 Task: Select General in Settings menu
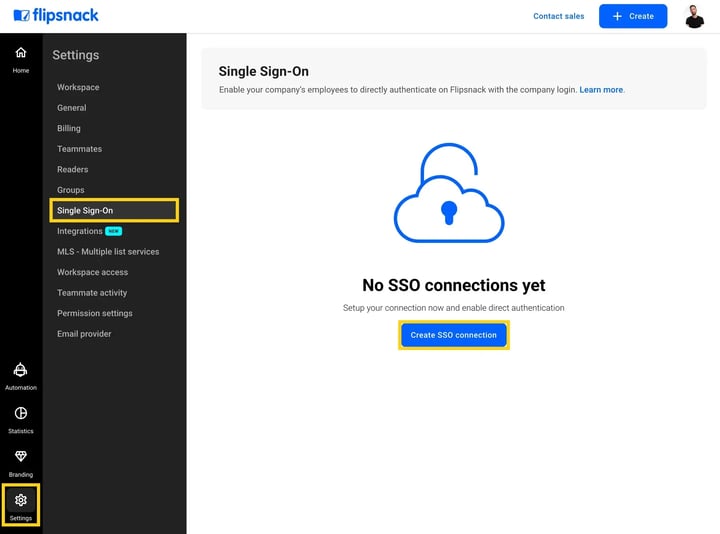(72, 108)
